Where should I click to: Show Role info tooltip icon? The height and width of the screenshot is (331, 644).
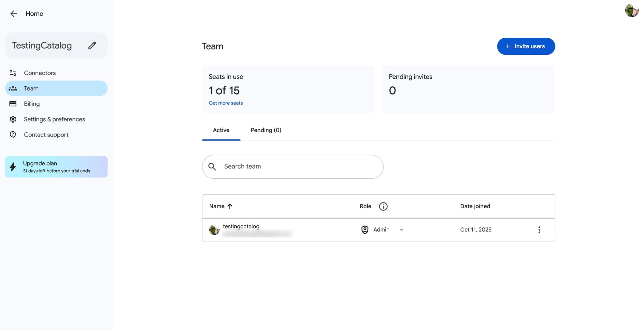tap(383, 206)
